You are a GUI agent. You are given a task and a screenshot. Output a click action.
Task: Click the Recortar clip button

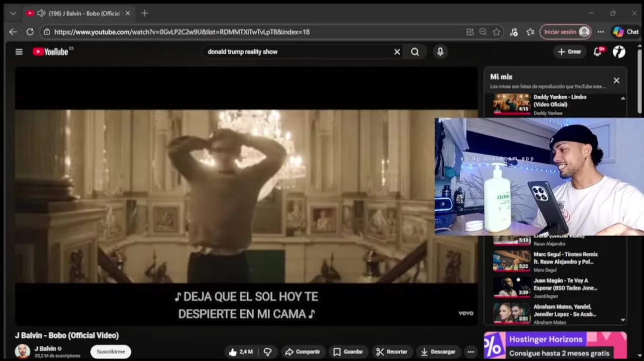[x=392, y=351]
